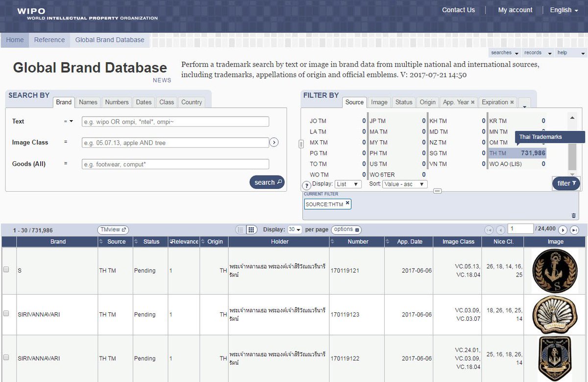Click the page number input box
This screenshot has height=382, width=588.
(x=520, y=229)
